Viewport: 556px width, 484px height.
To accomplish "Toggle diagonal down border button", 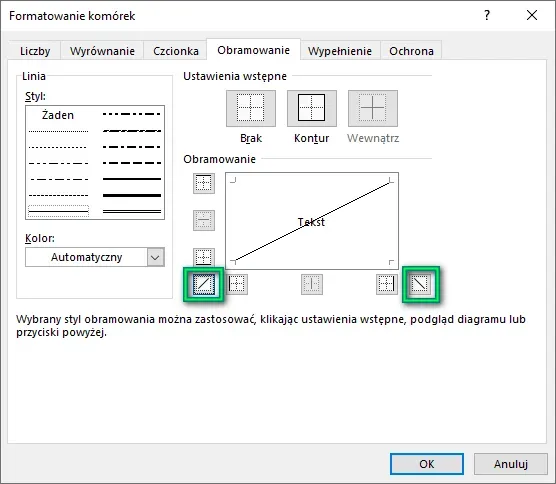I will [420, 284].
